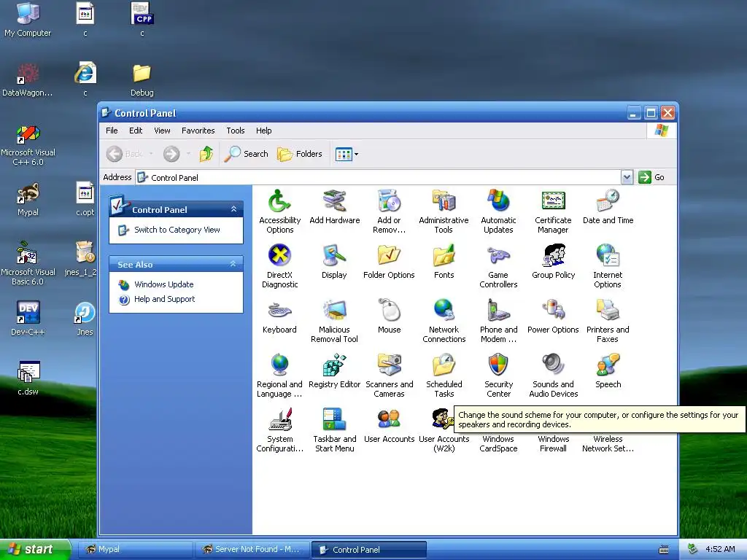Click the Go button

pyautogui.click(x=651, y=177)
